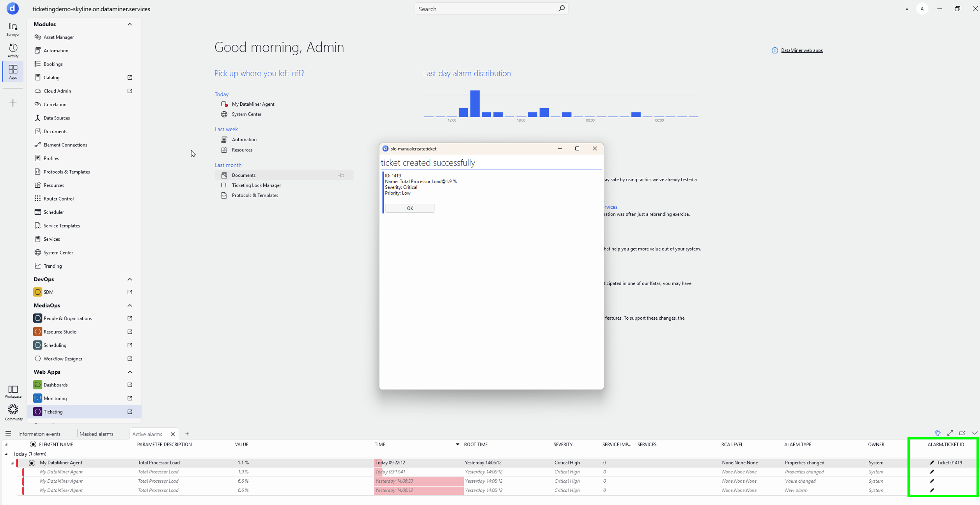This screenshot has height=505, width=980.
Task: Open the DataMiner web apps link
Action: tap(802, 50)
